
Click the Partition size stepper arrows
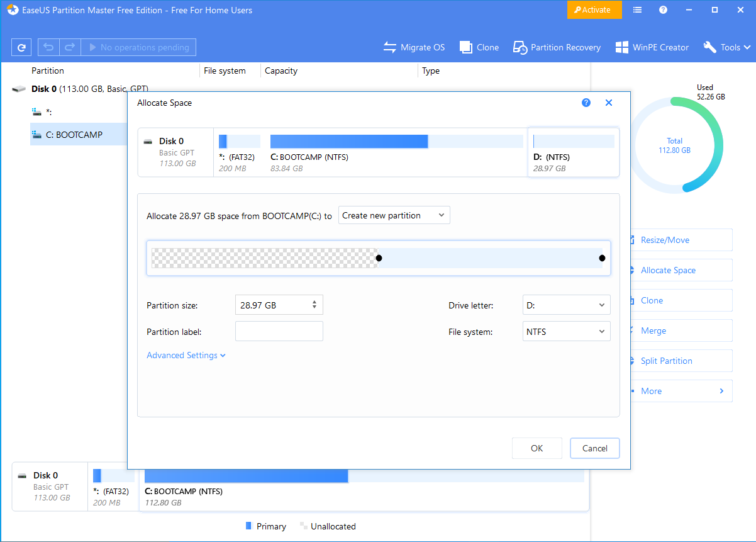[314, 305]
